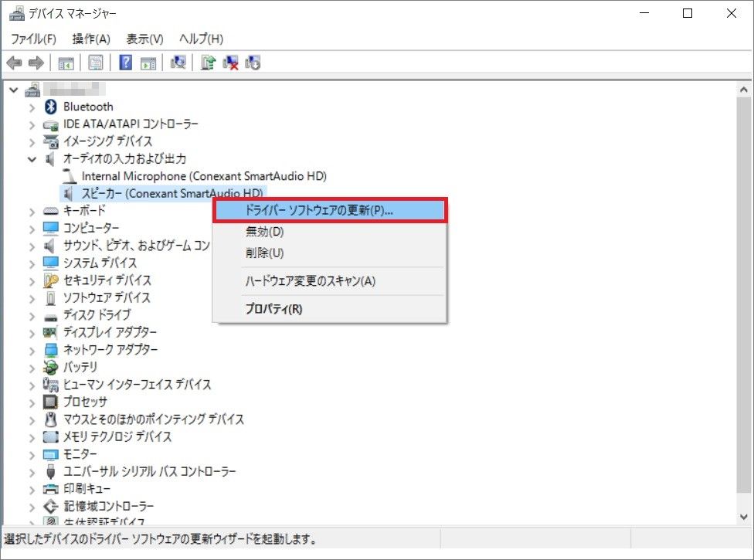The height and width of the screenshot is (560, 754).
Task: Expand the ネットワーク アダプター category
Action: pos(32,350)
